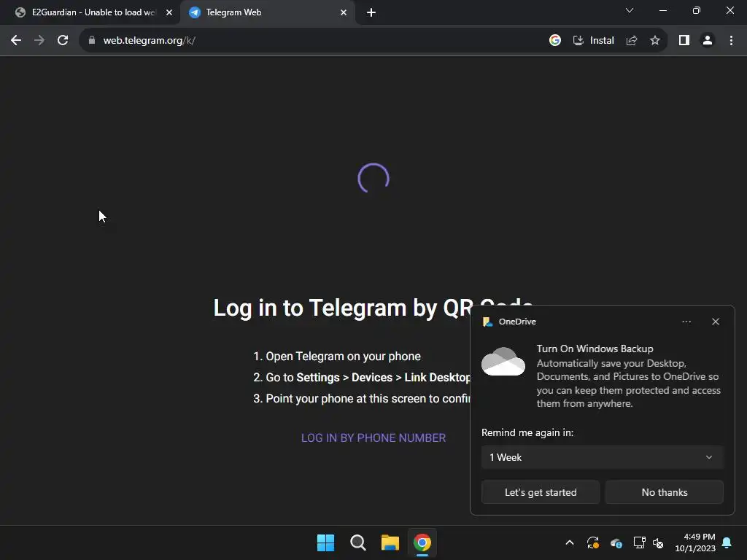Decline backup with No thanks
Image resolution: width=747 pixels, height=560 pixels.
(664, 492)
